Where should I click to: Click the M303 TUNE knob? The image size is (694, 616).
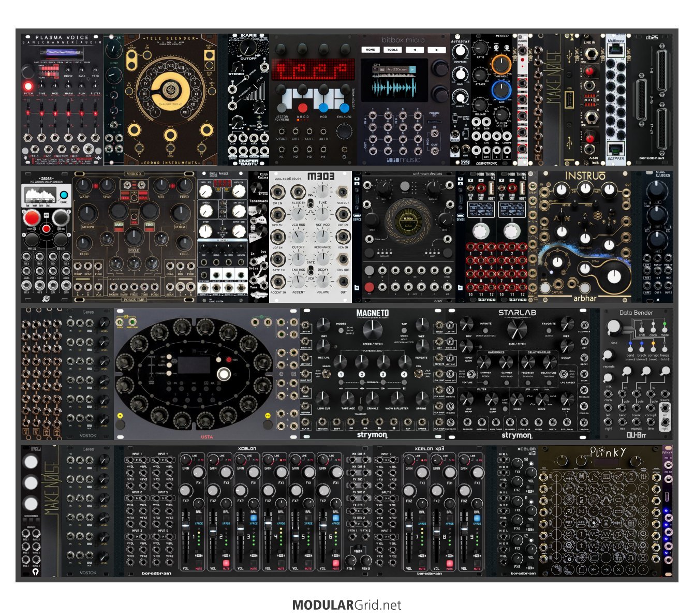[x=322, y=192]
